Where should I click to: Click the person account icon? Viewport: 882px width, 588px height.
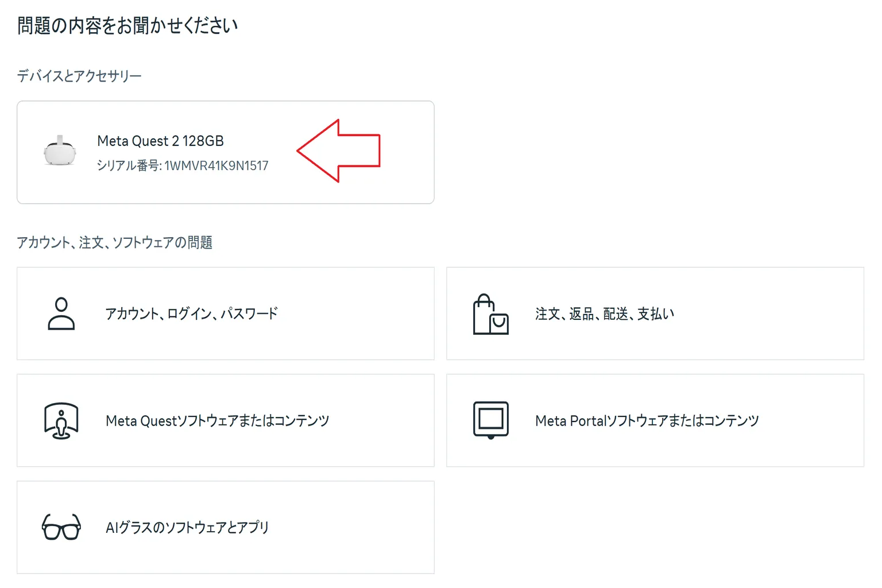[61, 314]
